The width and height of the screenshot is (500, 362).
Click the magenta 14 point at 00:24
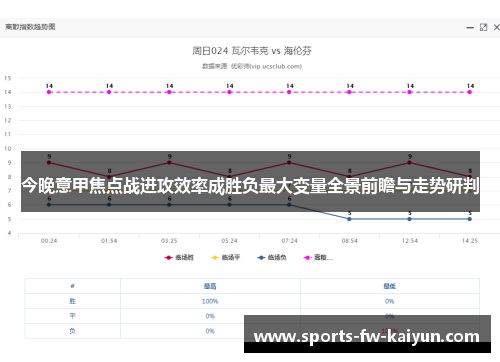coord(49,92)
